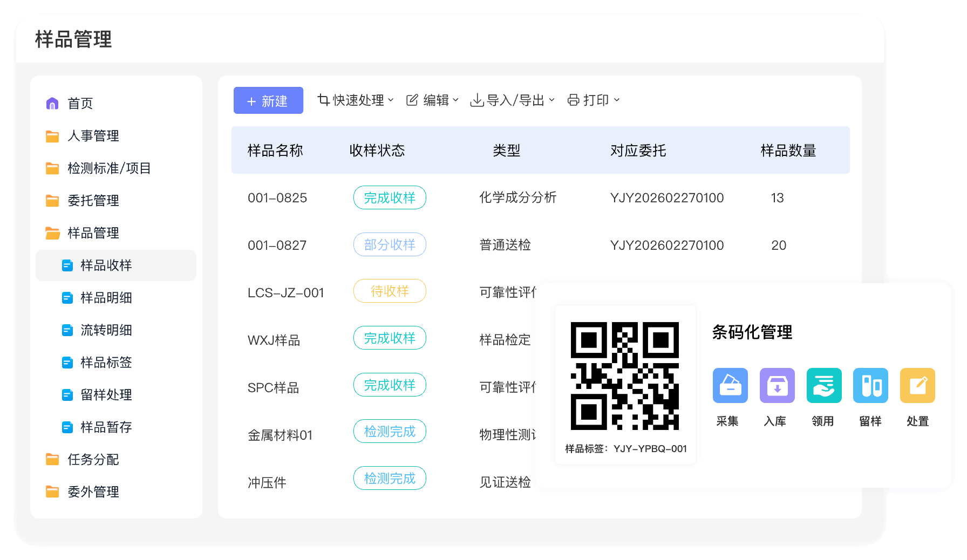Click the 样品名称 column header
This screenshot has width=967, height=560.
click(275, 151)
